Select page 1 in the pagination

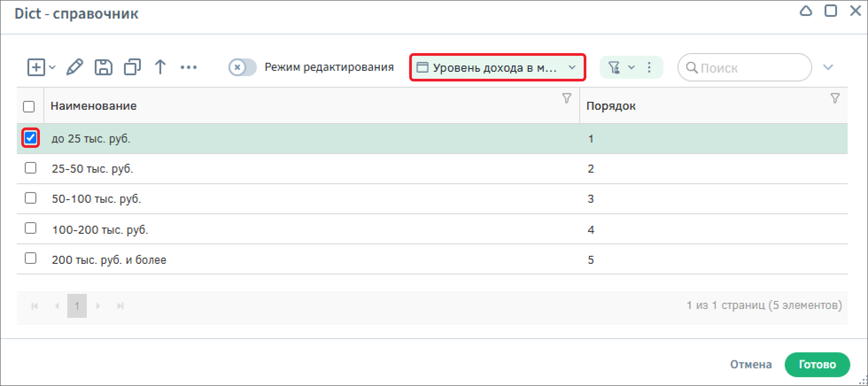pos(77,306)
